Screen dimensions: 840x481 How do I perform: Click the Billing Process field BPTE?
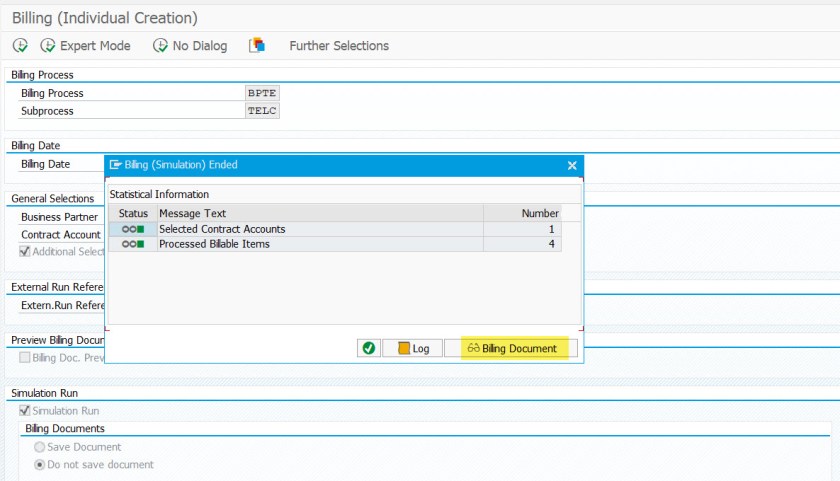(x=262, y=93)
